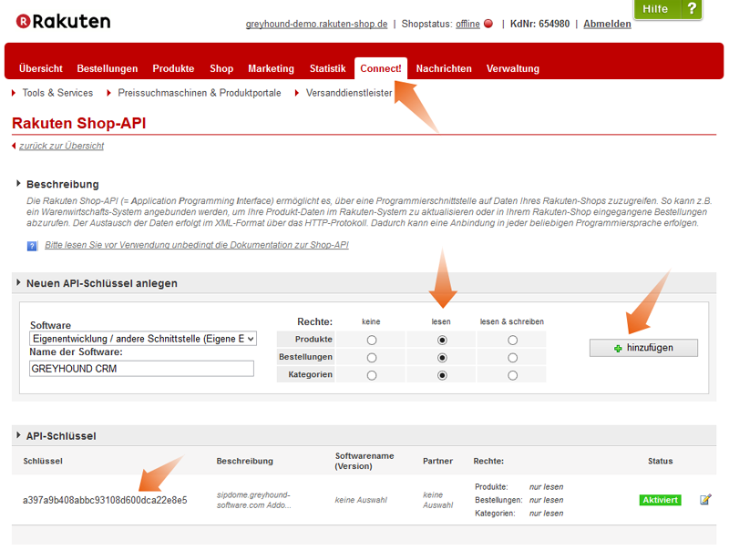The image size is (729, 560).
Task: Click the 'Rakuten Shop-API' page heading
Action: (x=79, y=123)
